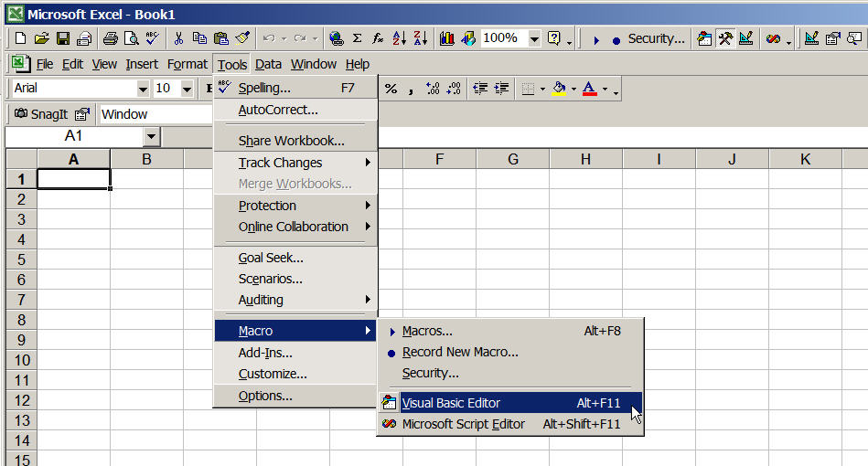Apply the red Font Color A
The image size is (868, 466).
[590, 89]
